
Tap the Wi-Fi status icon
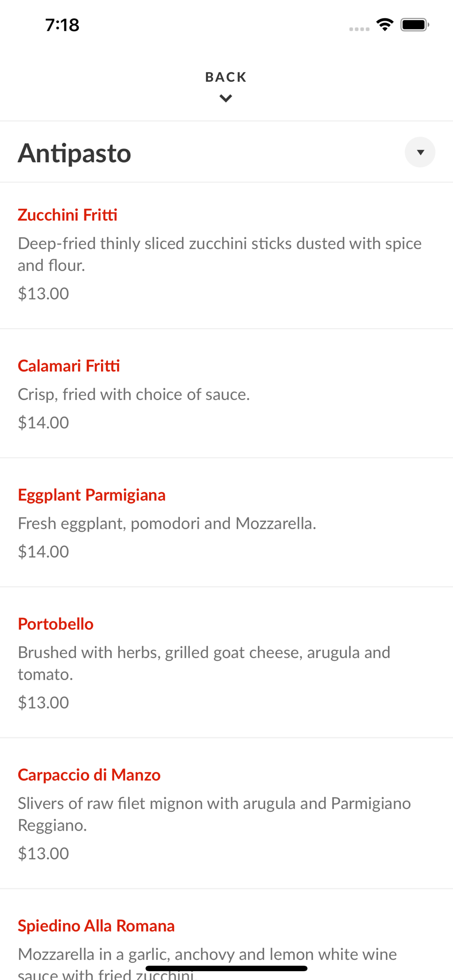coord(385,24)
